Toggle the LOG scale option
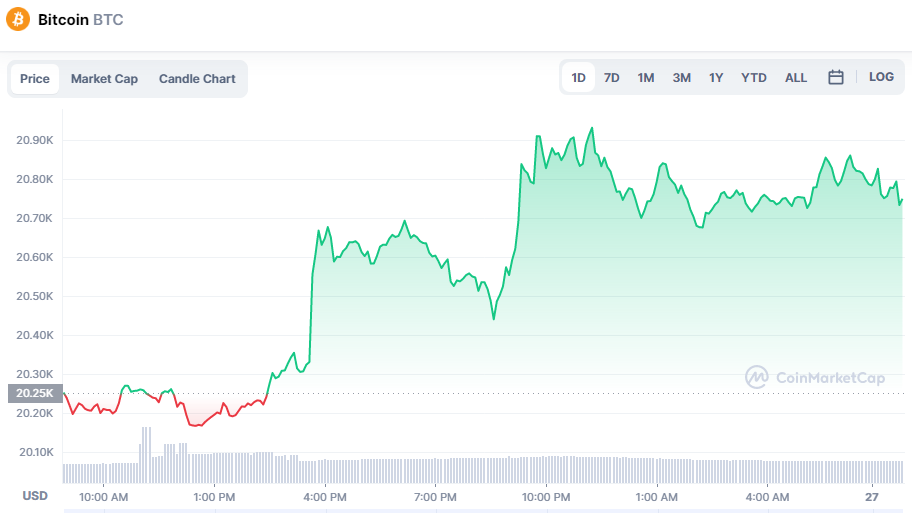Image resolution: width=912 pixels, height=513 pixels. 881,77
